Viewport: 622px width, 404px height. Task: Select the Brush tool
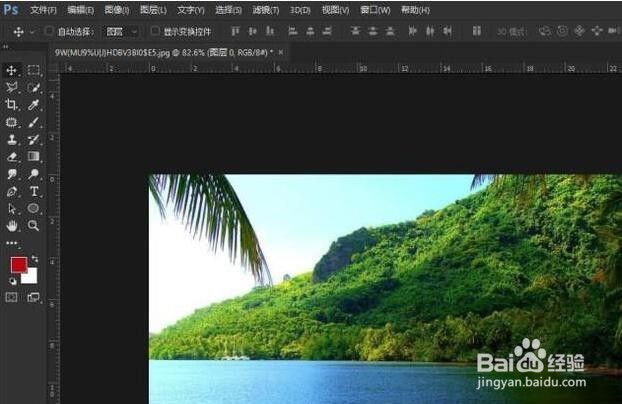(33, 122)
